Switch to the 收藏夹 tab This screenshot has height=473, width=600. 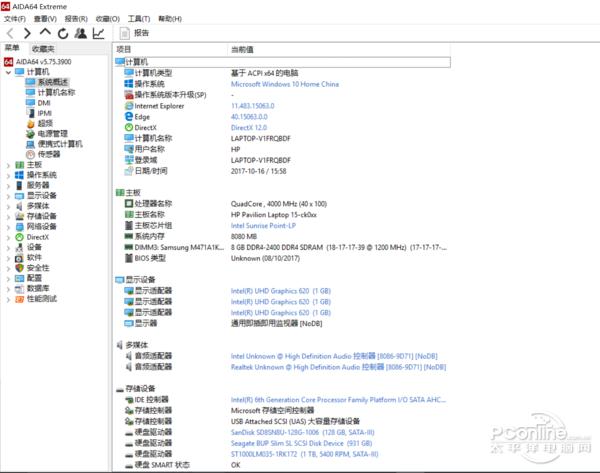43,49
